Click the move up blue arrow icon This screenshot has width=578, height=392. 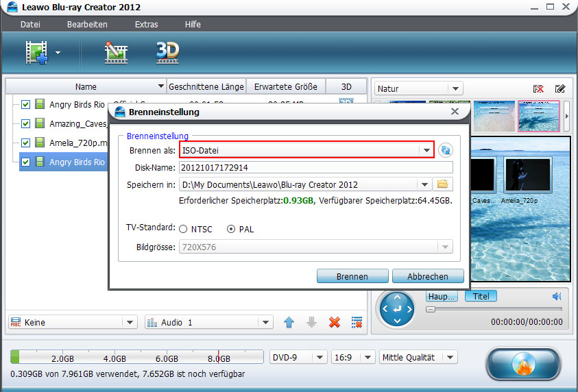click(289, 322)
